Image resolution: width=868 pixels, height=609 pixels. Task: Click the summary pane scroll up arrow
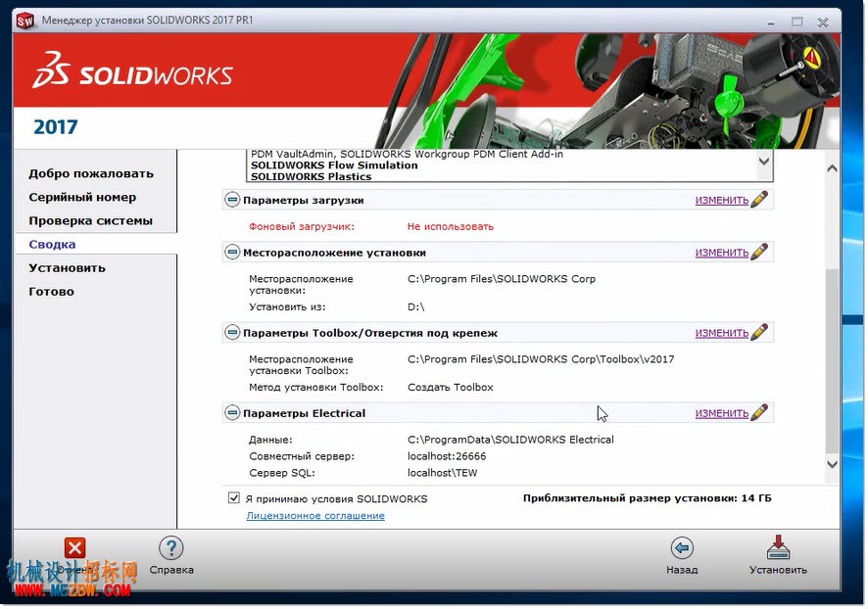coord(834,169)
